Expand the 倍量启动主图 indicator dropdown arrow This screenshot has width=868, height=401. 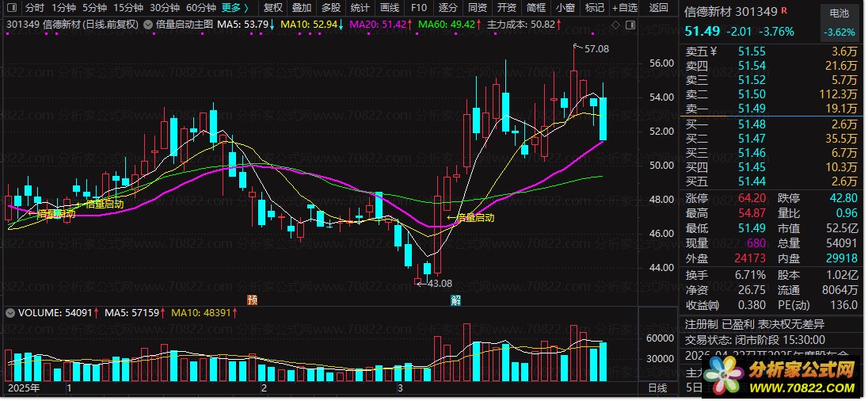[147, 25]
